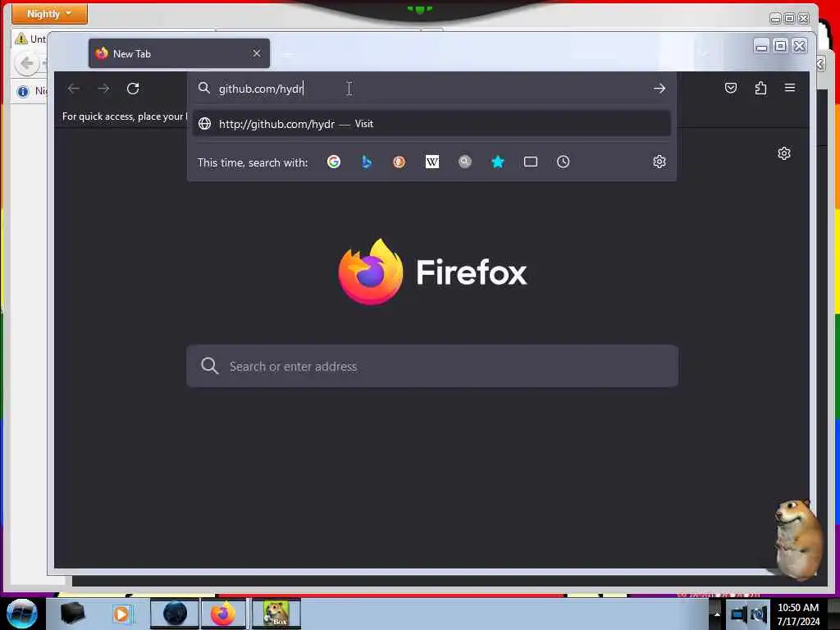
Task: Go back with the back arrow
Action: (x=73, y=89)
